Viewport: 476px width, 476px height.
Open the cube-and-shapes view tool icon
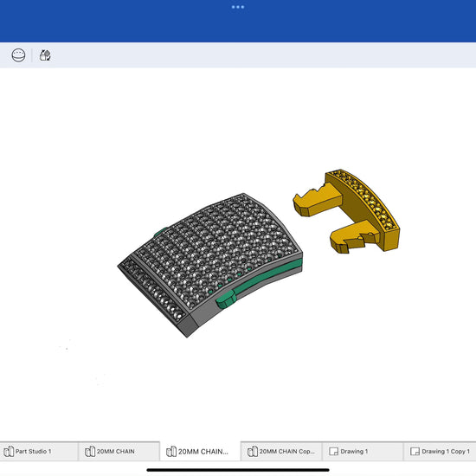pos(45,55)
